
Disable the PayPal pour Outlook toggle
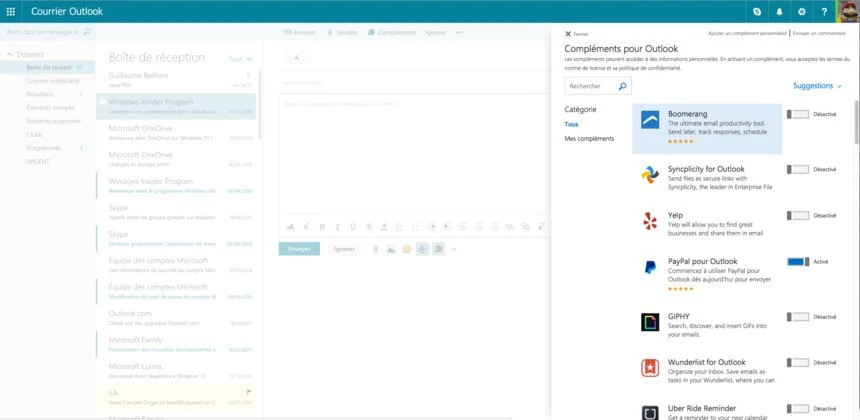point(798,262)
